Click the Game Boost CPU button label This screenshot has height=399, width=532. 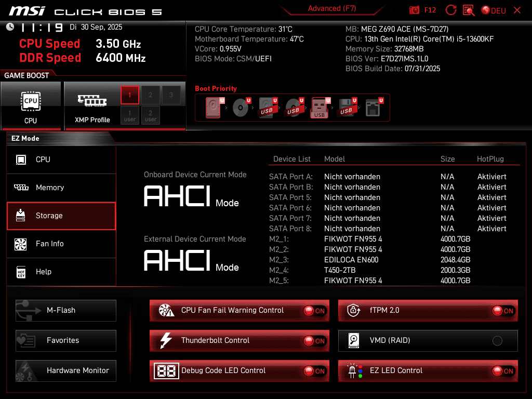[x=31, y=121]
